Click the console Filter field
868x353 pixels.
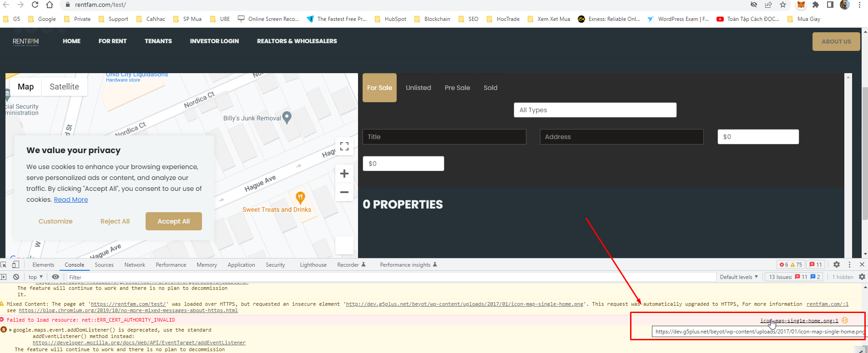[391, 277]
